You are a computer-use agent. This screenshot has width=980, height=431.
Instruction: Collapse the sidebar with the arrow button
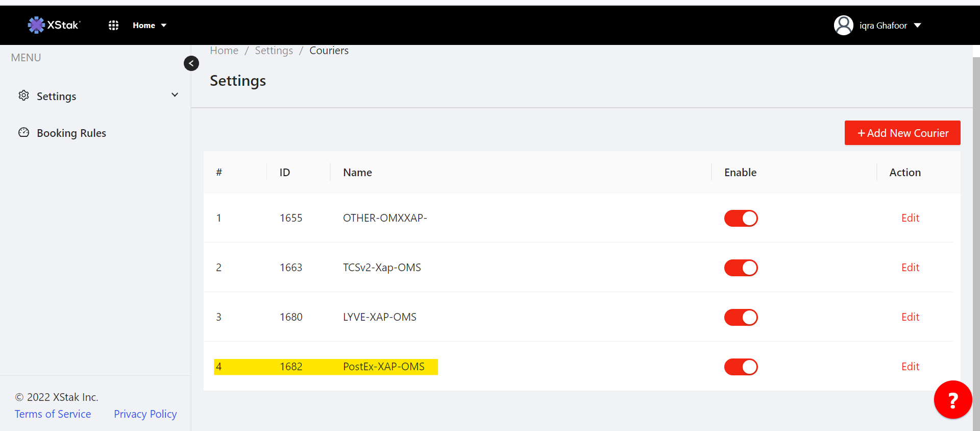[x=191, y=63]
